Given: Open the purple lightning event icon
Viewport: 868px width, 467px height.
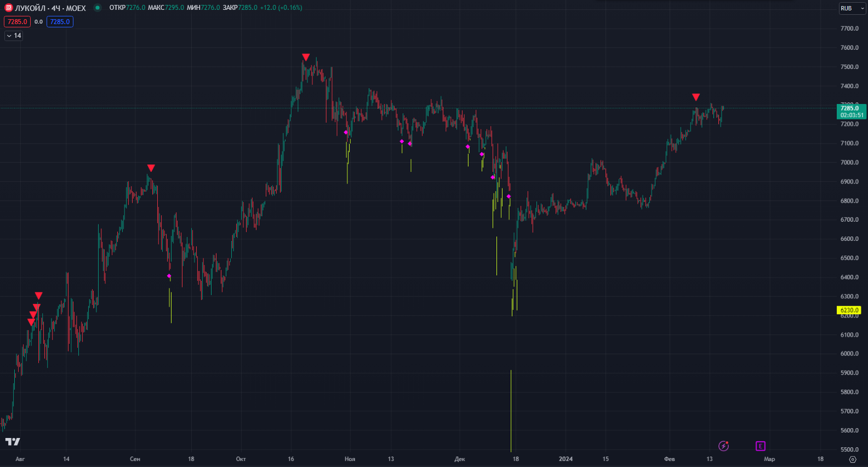Looking at the screenshot, I should [724, 446].
